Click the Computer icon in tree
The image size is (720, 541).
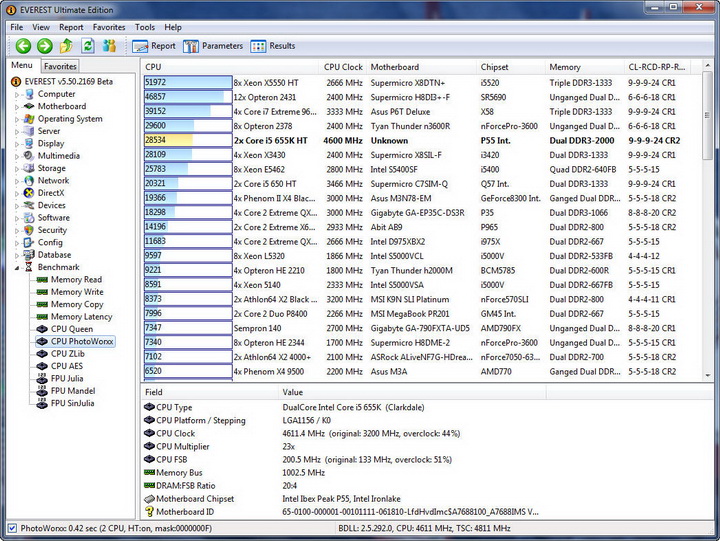pos(29,94)
